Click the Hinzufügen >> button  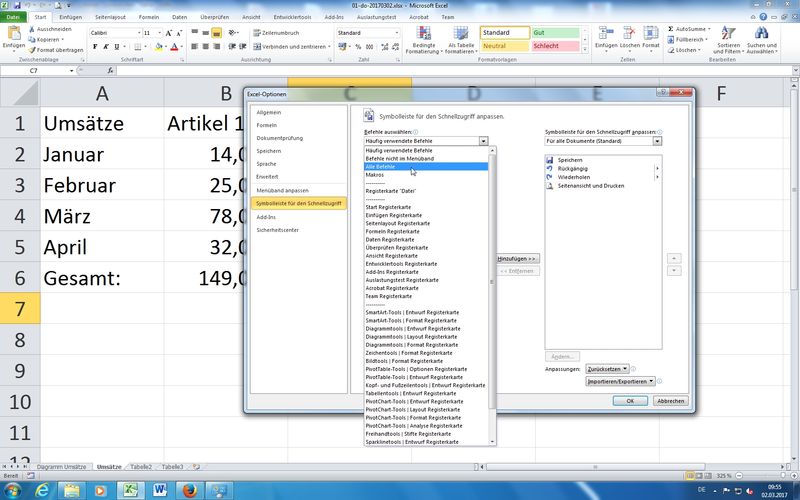[518, 258]
